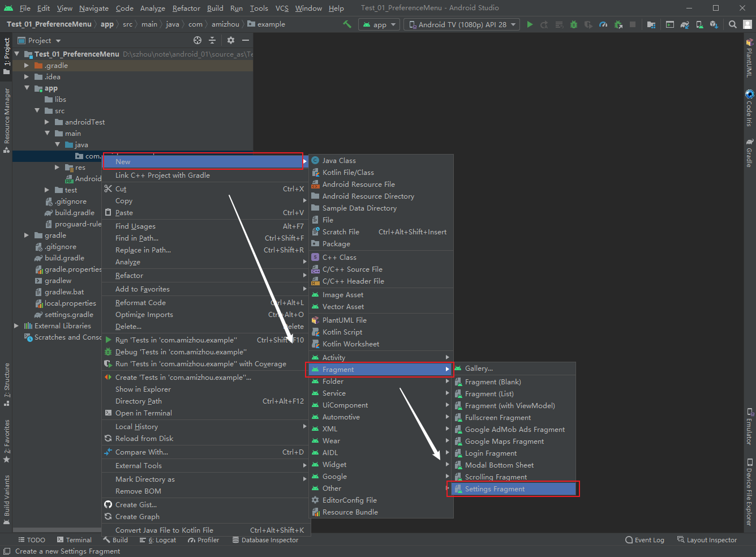Expand the .gradle folder node
The height and width of the screenshot is (557, 756).
click(x=27, y=66)
